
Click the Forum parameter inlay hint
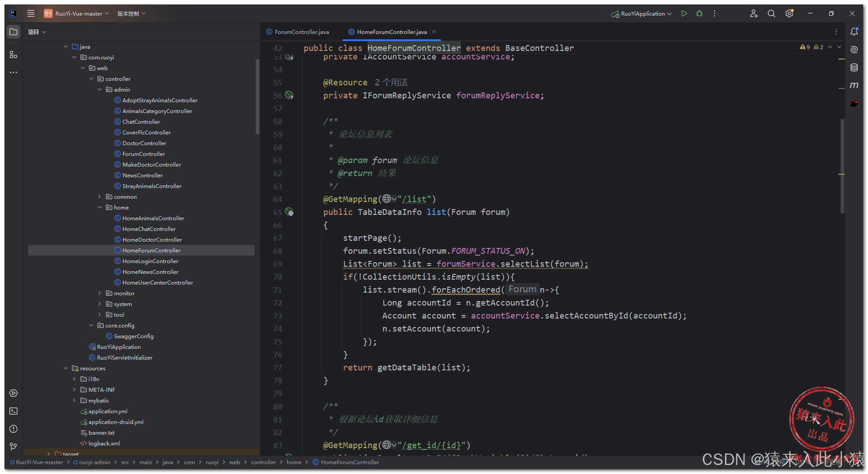[522, 289]
